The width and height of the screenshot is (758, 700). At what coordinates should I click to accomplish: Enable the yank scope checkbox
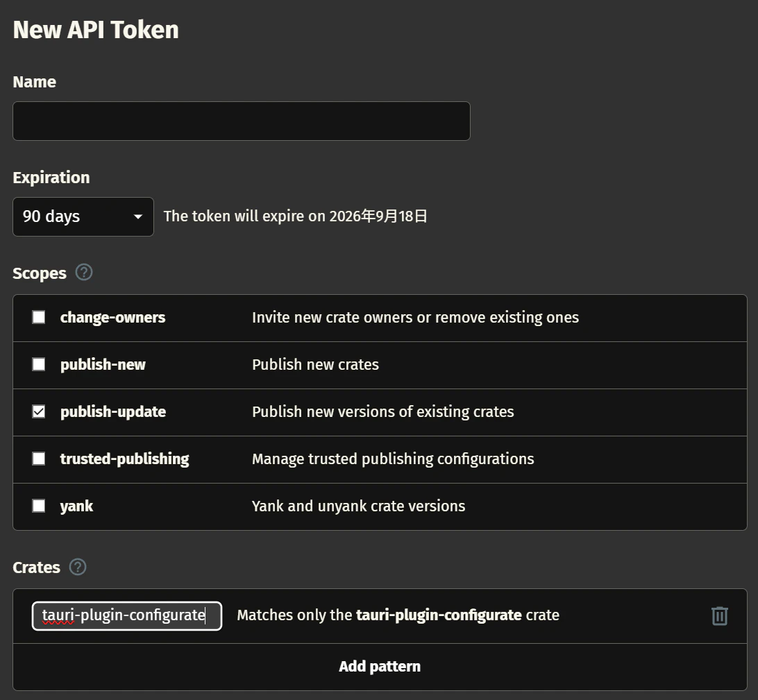coord(39,506)
